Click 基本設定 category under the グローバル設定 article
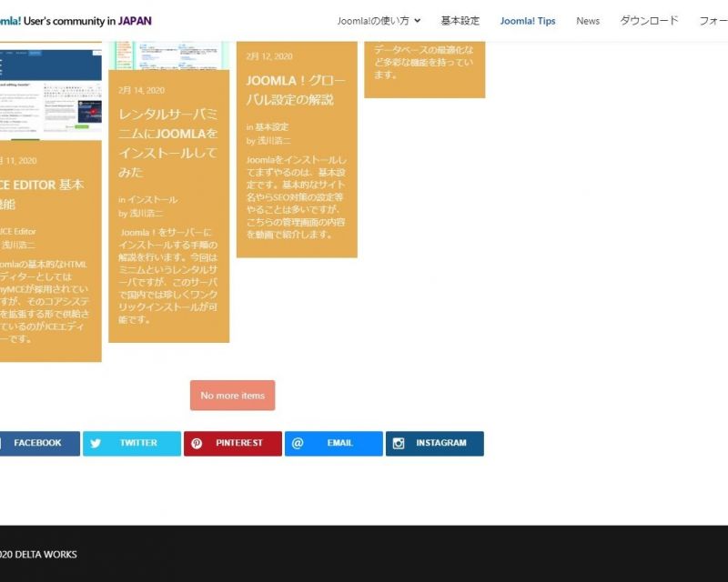Image resolution: width=728 pixels, height=582 pixels. pos(271,127)
